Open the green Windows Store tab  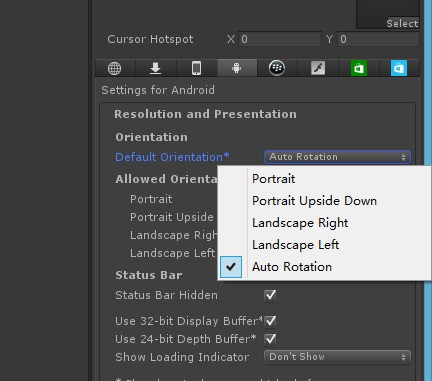click(359, 68)
